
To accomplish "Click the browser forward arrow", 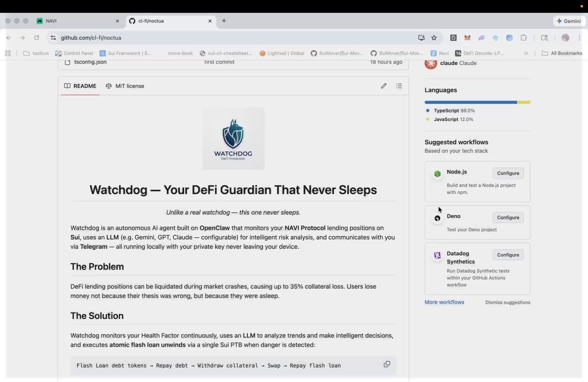I will pyautogui.click(x=22, y=38).
